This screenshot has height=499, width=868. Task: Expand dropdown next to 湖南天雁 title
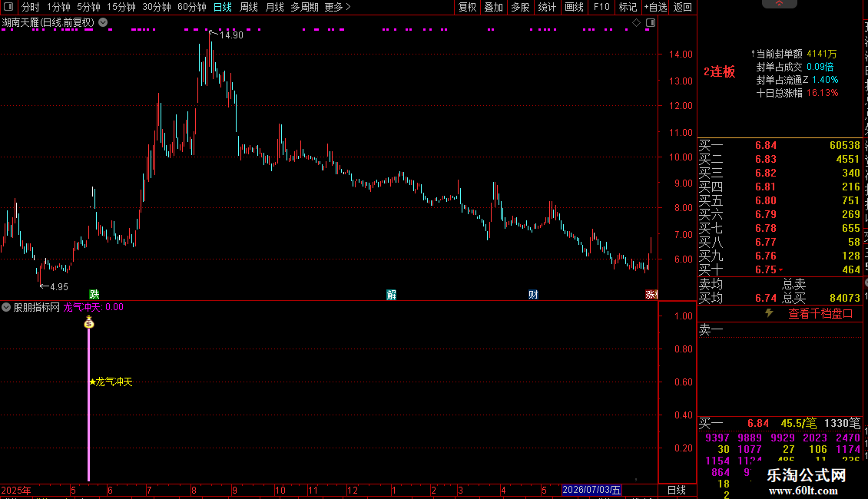(103, 23)
